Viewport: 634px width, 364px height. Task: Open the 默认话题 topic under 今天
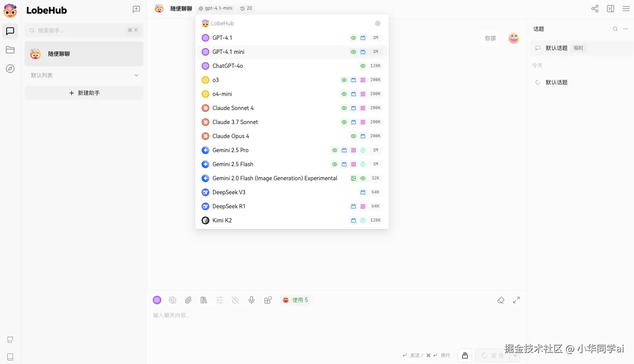coord(580,82)
